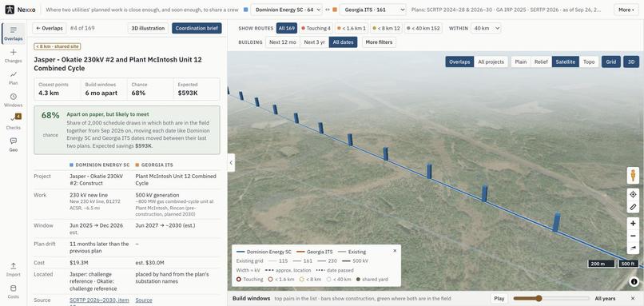Switch map to All projects layer
The height and width of the screenshot is (306, 644).
[491, 62]
